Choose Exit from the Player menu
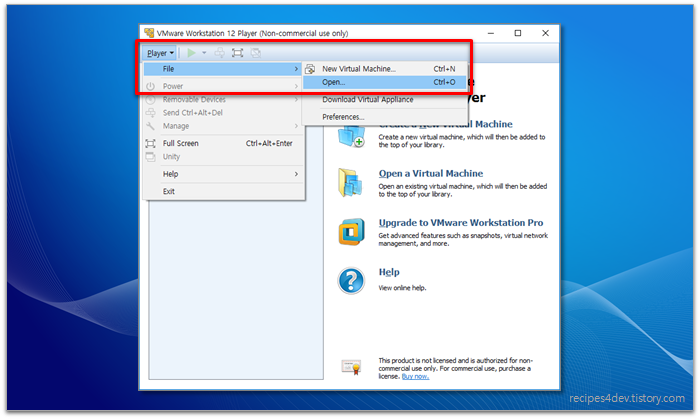Viewport: 700px width, 420px height. 223,191
